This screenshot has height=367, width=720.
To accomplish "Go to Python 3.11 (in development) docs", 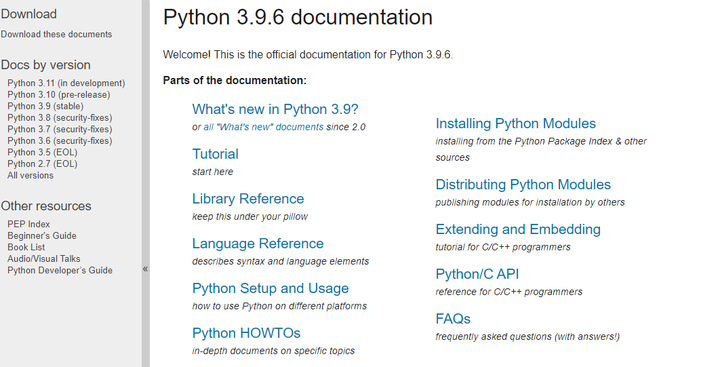I will (x=66, y=83).
